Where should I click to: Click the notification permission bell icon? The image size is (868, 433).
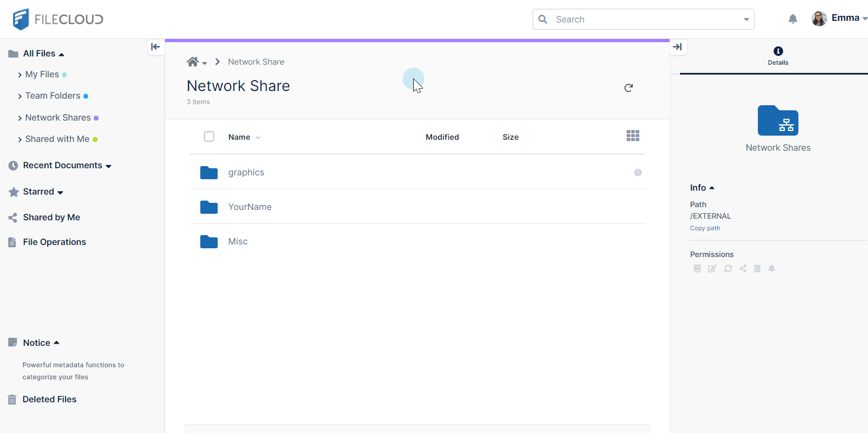pyautogui.click(x=772, y=269)
